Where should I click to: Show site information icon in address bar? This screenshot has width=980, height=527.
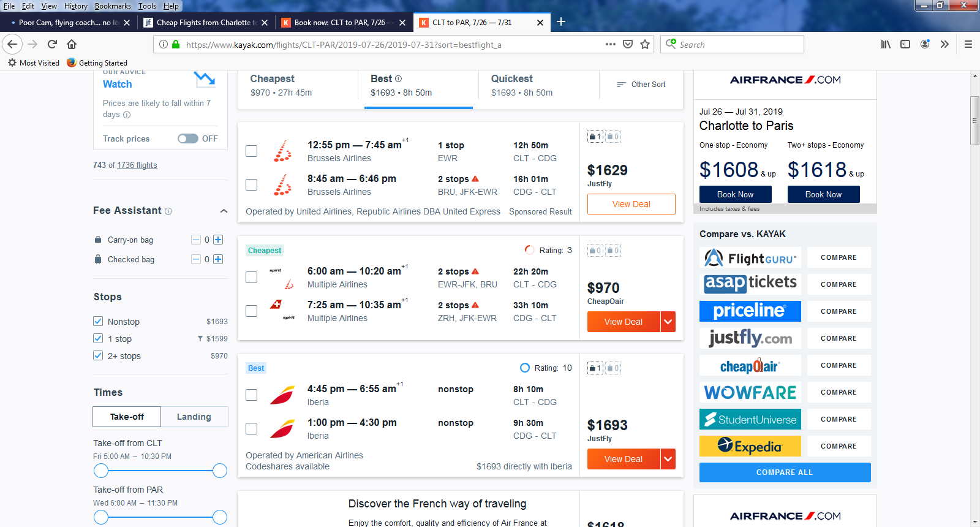[x=164, y=44]
